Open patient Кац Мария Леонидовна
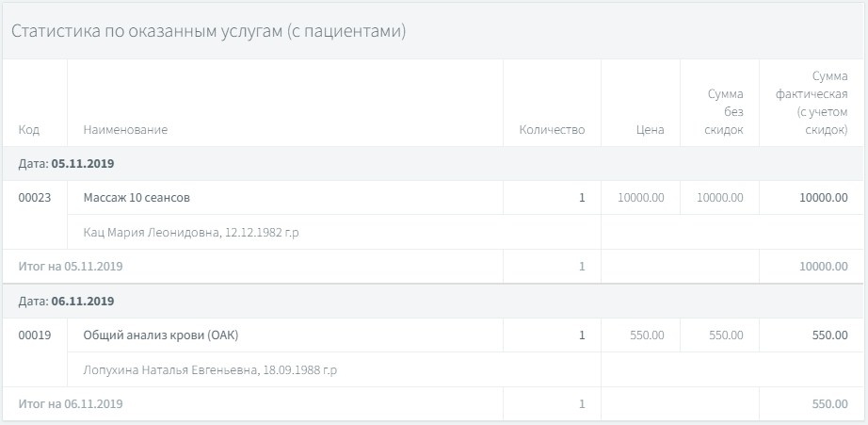The image size is (868, 425). [x=191, y=232]
